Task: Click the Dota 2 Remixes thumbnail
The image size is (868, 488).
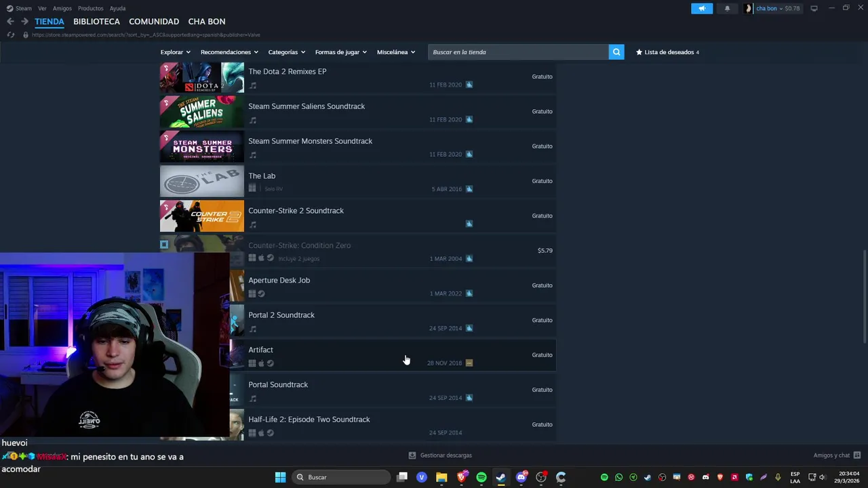Action: 202,77
